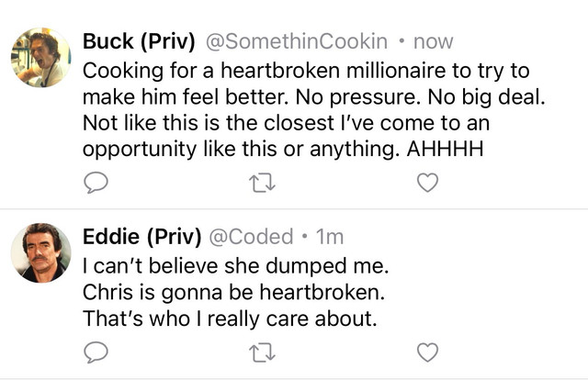Open the Buck (Priv) display name
This screenshot has height=380, width=588.
tap(139, 41)
